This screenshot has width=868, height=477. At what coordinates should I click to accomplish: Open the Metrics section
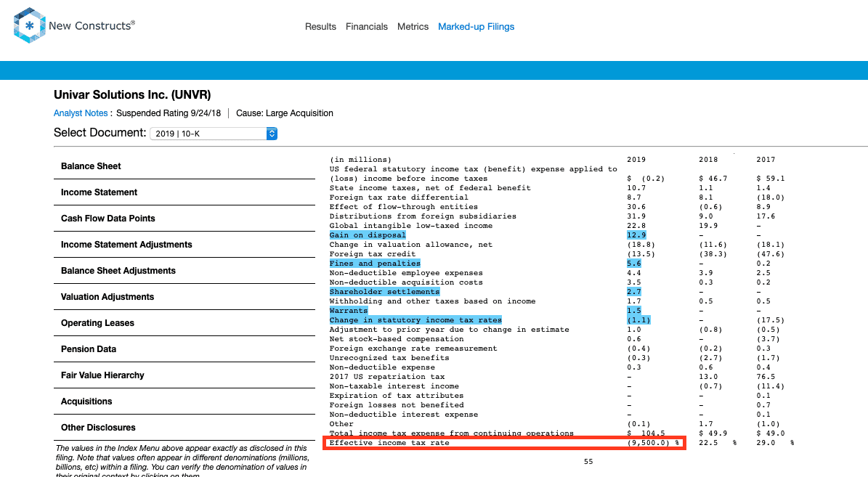point(413,27)
